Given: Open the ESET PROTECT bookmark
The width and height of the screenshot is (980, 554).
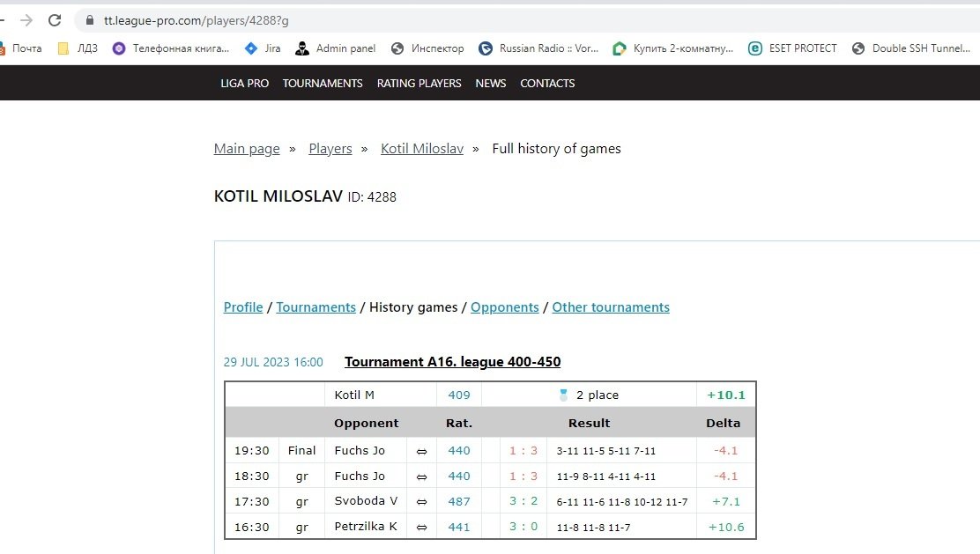Looking at the screenshot, I should coord(792,48).
